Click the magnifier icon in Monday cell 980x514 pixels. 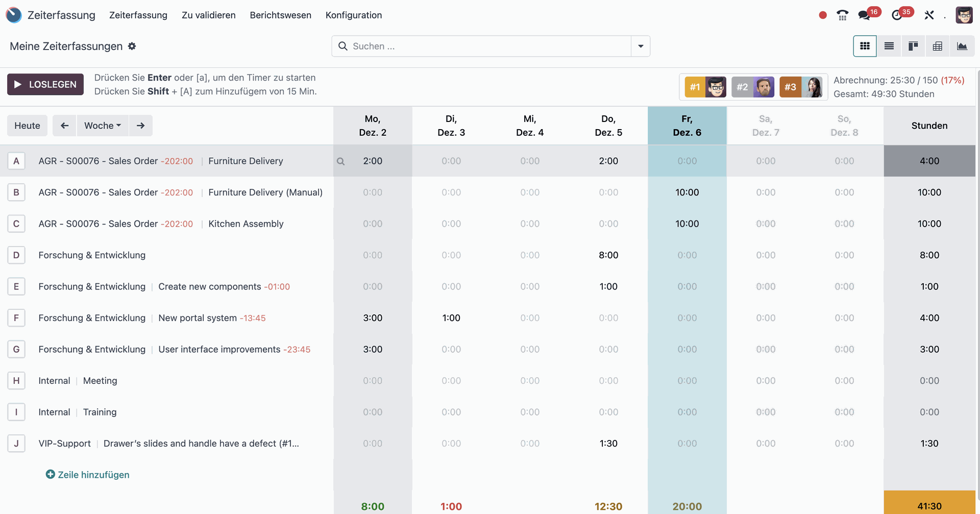340,161
